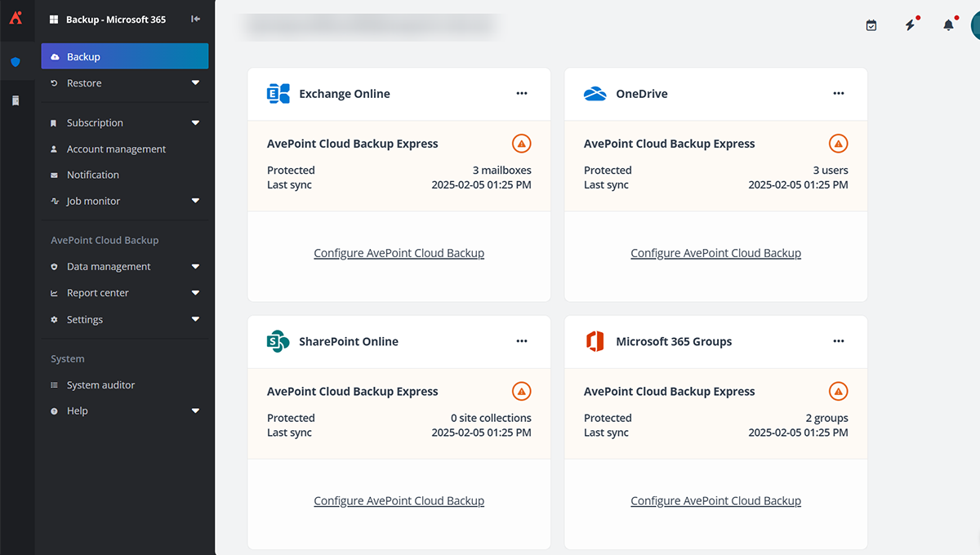Viewport: 980px width, 555px height.
Task: Configure AvePoint Cloud Backup for SharePoint Online
Action: click(x=399, y=501)
